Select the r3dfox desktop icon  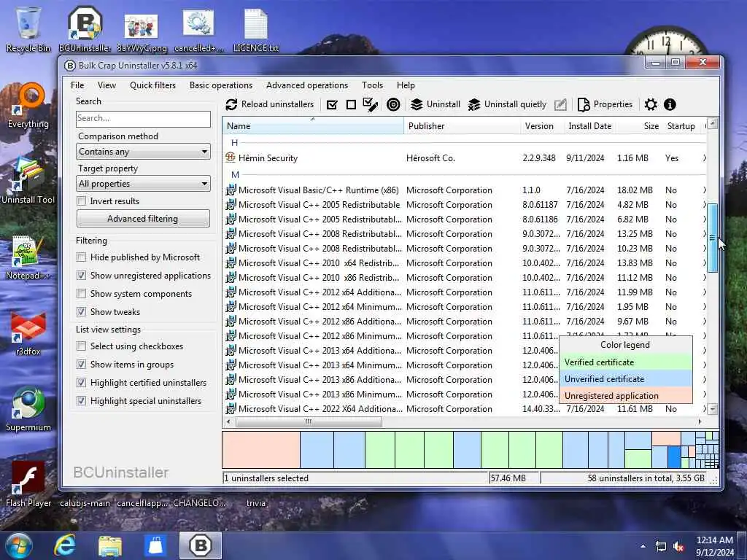[x=28, y=332]
